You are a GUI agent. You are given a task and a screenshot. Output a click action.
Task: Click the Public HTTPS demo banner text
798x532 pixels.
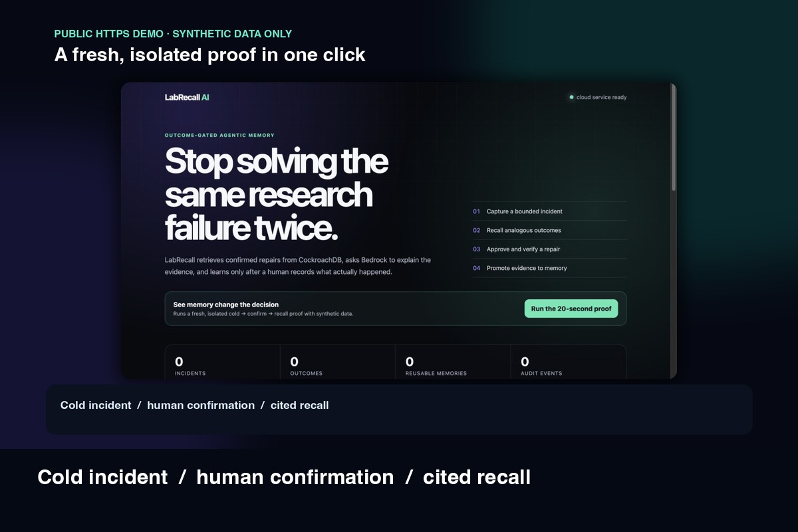[x=173, y=34]
